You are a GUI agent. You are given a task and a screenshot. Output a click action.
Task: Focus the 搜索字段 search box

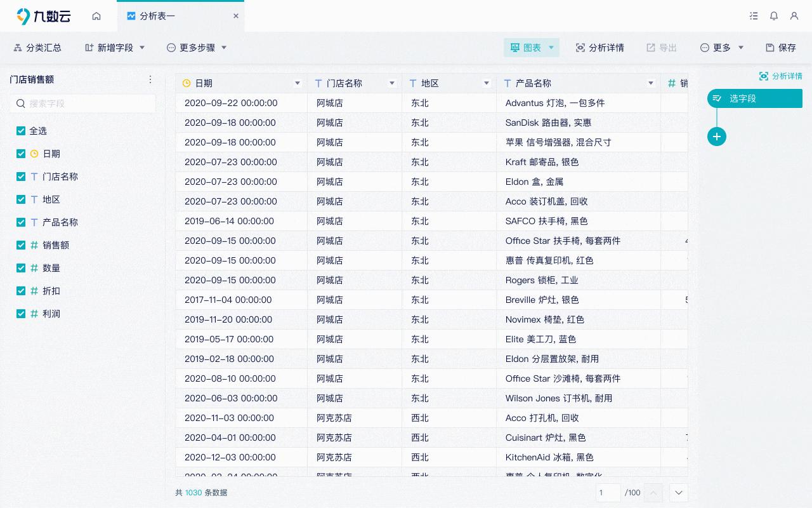(x=82, y=104)
